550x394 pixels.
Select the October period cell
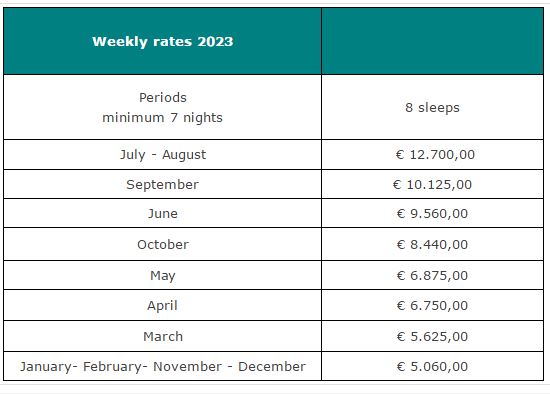(x=162, y=245)
